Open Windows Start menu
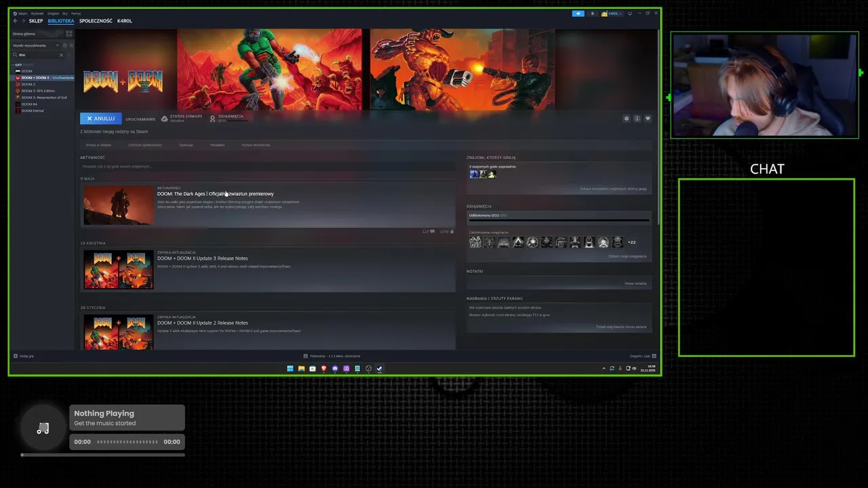 [290, 369]
